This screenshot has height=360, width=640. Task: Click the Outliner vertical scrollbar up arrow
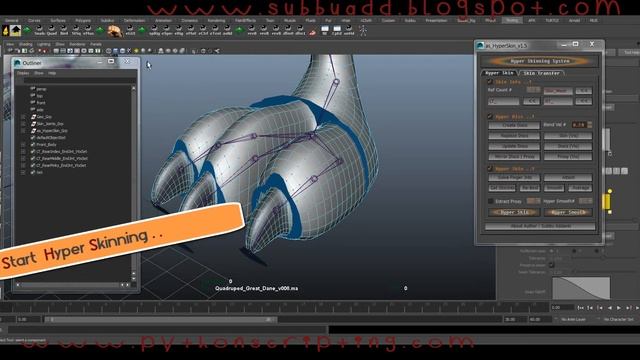click(x=133, y=88)
